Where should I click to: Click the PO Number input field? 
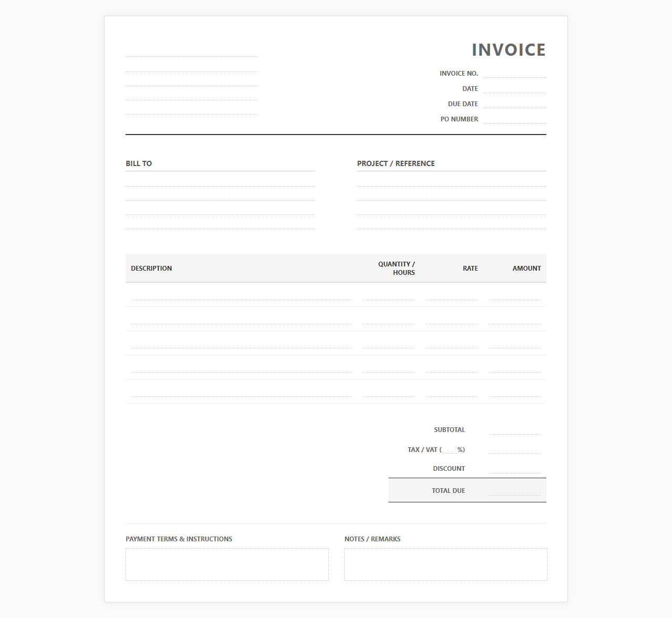click(515, 119)
